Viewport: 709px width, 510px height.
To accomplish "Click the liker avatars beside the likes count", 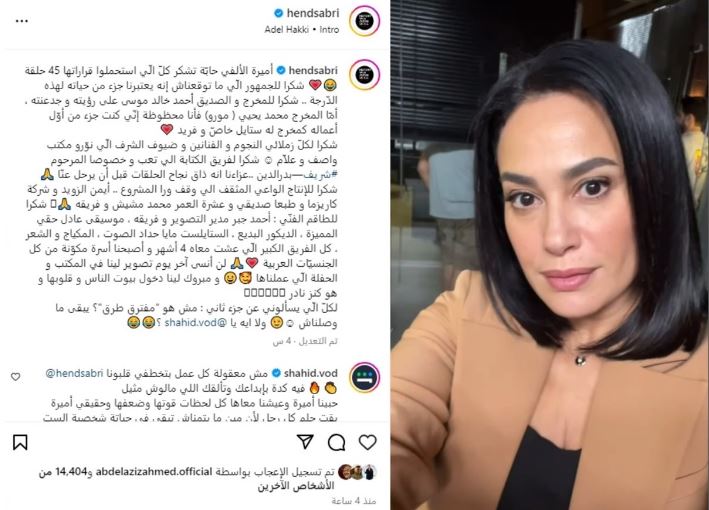I will (357, 472).
